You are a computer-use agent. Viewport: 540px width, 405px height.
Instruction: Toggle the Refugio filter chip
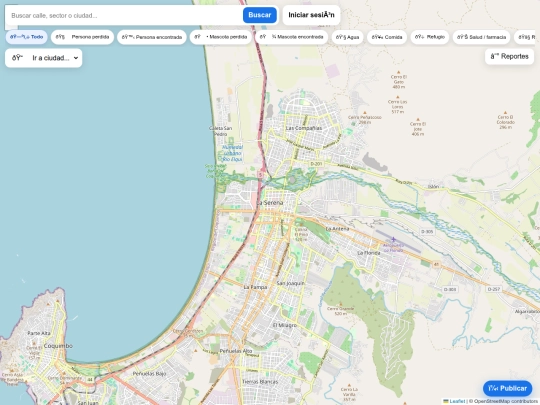tap(429, 37)
